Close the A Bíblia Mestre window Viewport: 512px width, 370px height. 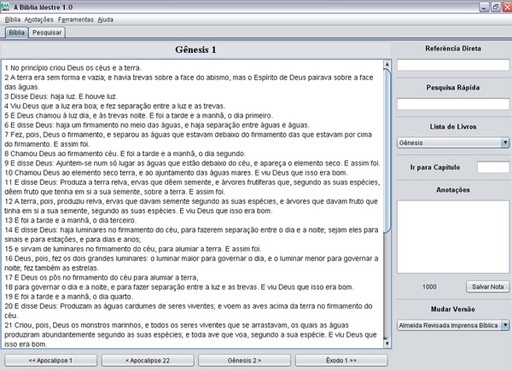pos(507,7)
